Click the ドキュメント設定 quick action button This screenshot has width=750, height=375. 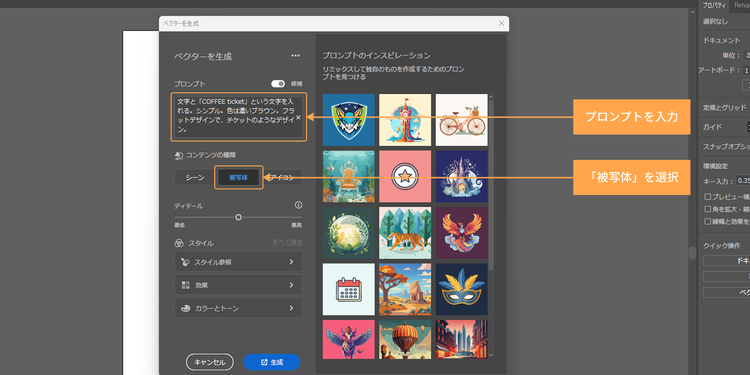pyautogui.click(x=727, y=261)
